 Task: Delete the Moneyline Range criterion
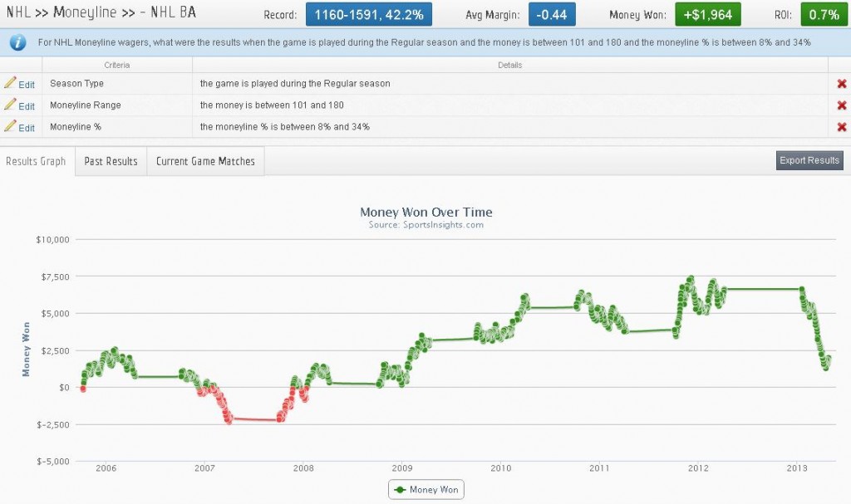click(x=842, y=105)
